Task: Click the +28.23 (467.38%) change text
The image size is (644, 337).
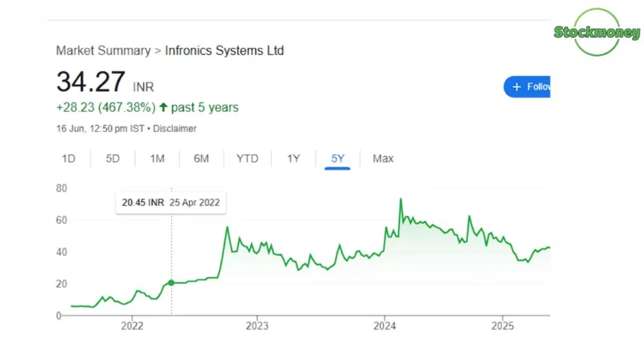Action: (x=106, y=108)
